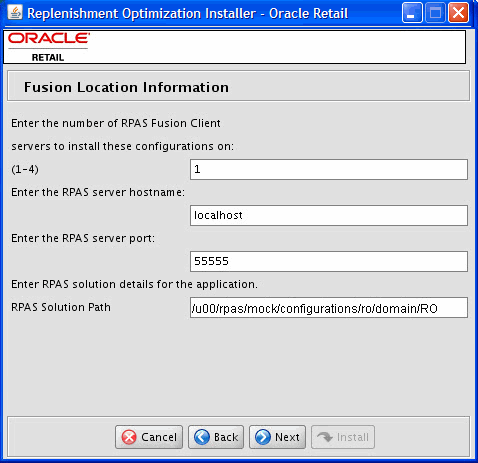This screenshot has height=463, width=478.
Task: Close the installer window
Action: coord(458,13)
